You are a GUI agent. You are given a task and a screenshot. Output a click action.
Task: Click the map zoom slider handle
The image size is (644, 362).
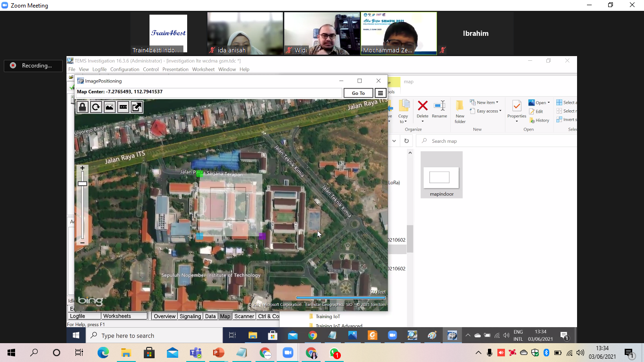click(83, 183)
